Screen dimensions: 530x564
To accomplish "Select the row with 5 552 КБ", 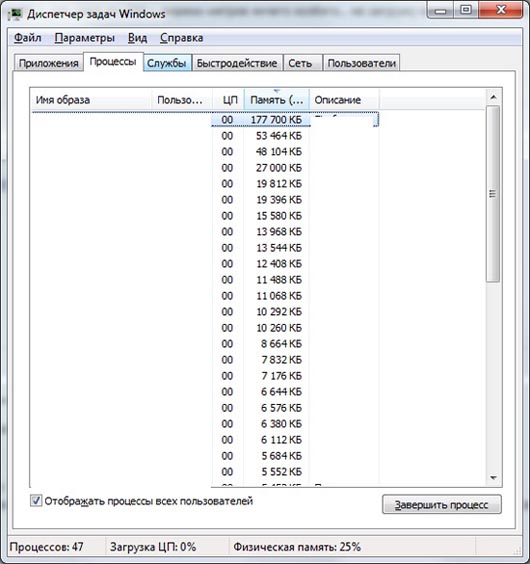I will click(x=205, y=472).
